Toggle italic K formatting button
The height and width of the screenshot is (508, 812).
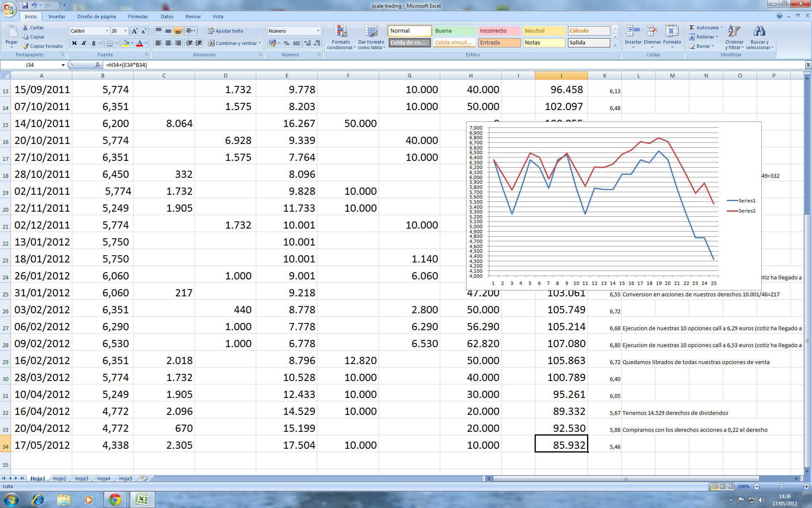[x=84, y=43]
